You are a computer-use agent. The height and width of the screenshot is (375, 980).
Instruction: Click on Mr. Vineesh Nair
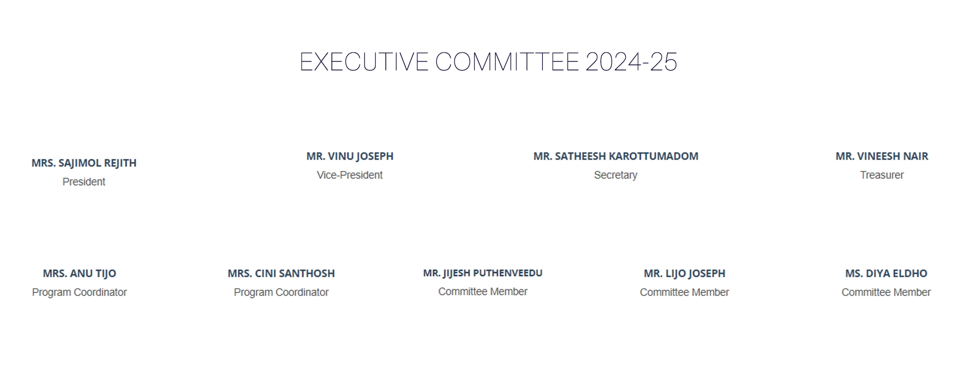point(881,157)
